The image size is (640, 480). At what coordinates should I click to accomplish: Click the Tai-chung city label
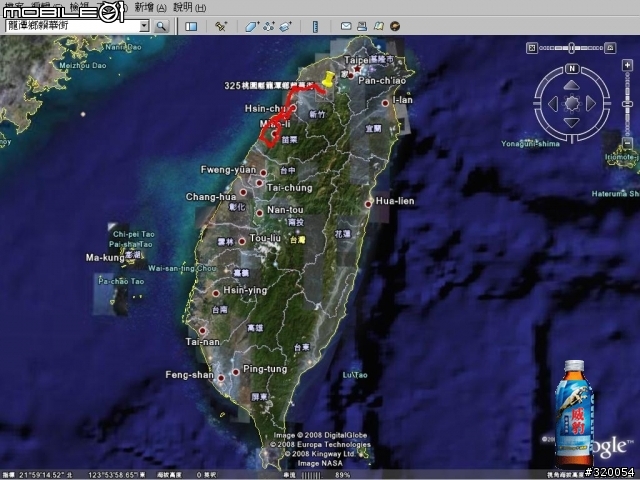(289, 188)
